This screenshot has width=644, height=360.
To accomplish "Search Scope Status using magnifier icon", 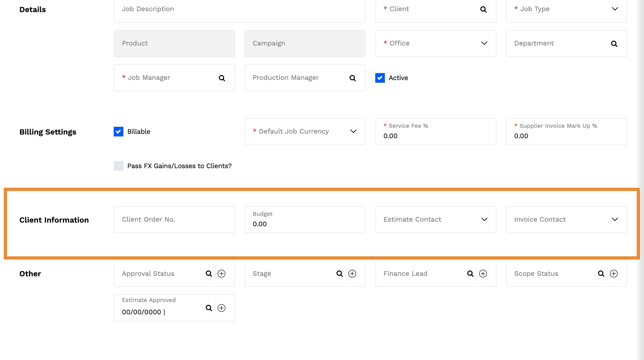I will [601, 273].
